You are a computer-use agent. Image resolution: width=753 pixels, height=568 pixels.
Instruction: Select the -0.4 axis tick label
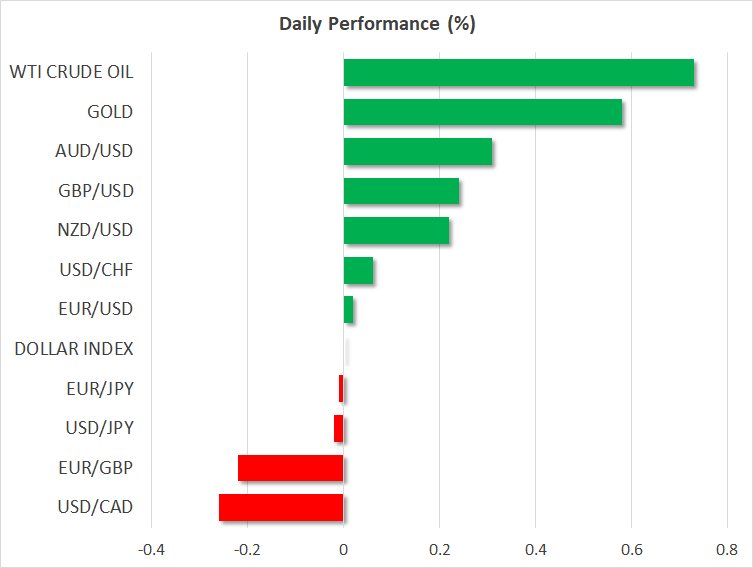click(x=150, y=549)
